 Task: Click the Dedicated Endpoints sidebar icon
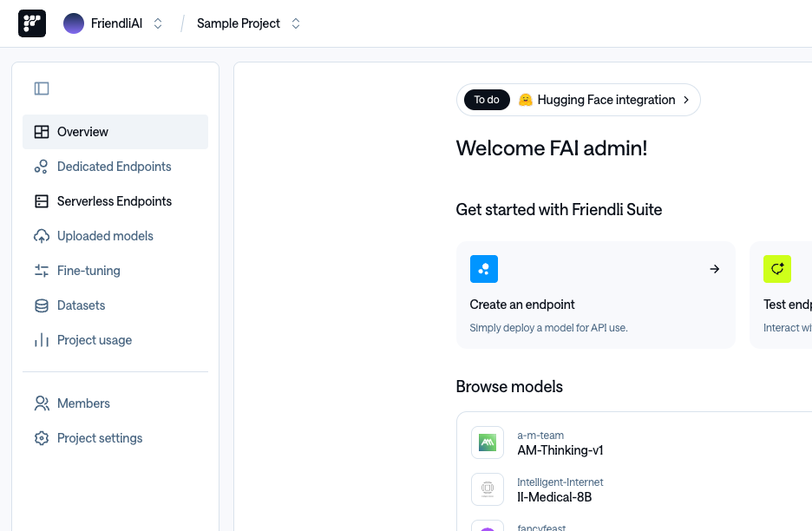point(42,167)
